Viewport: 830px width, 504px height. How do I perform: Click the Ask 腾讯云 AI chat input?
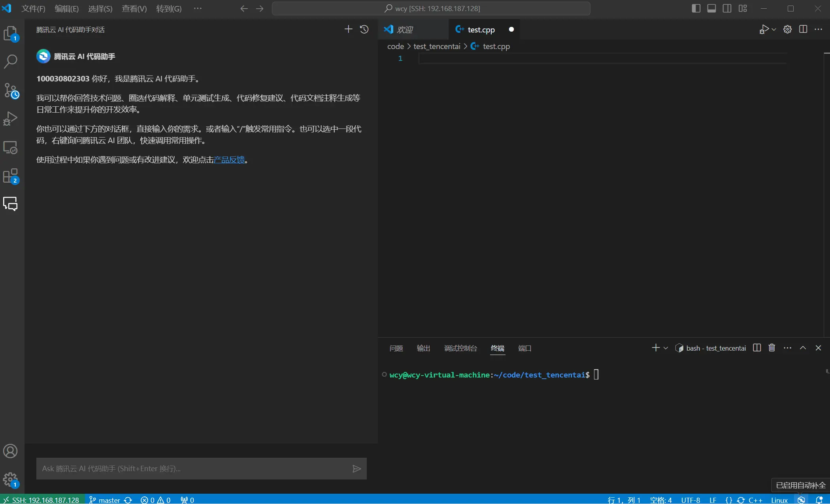202,469
